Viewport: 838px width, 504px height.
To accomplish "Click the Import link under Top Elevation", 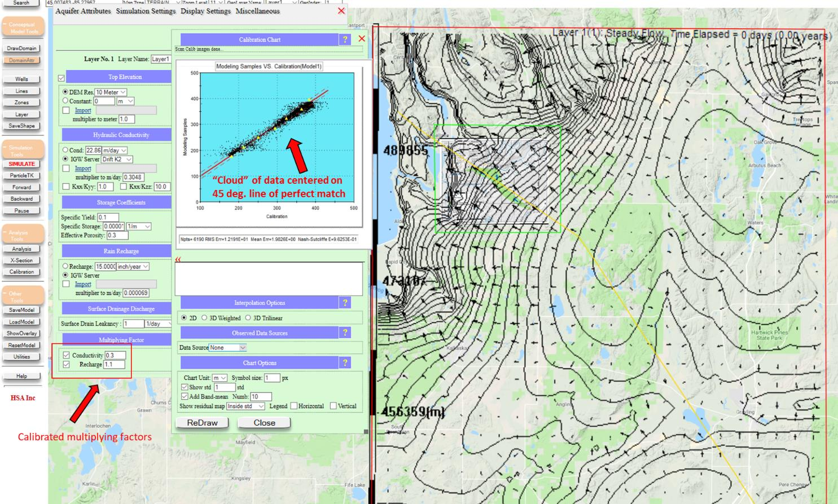I will (83, 110).
